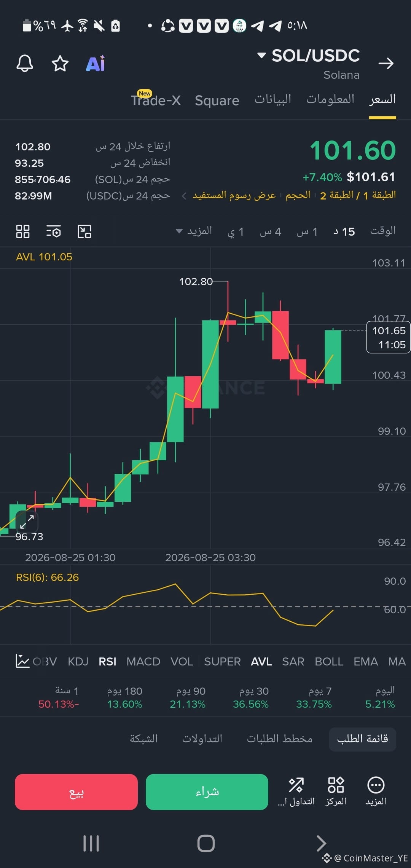Toggle the MACD indicator

(x=143, y=662)
